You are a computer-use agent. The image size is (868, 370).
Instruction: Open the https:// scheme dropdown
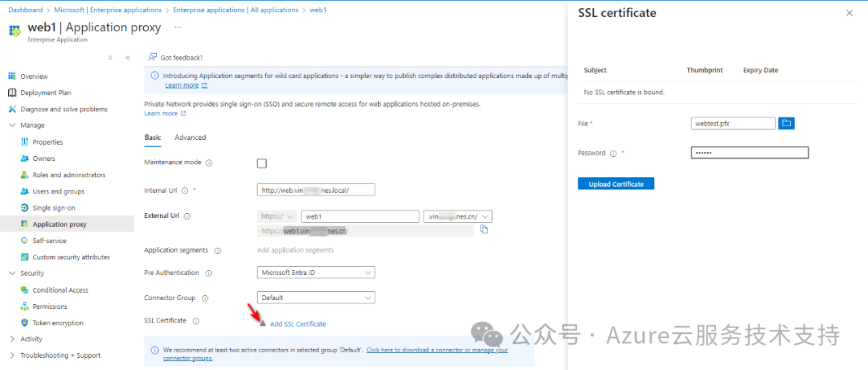tap(278, 216)
